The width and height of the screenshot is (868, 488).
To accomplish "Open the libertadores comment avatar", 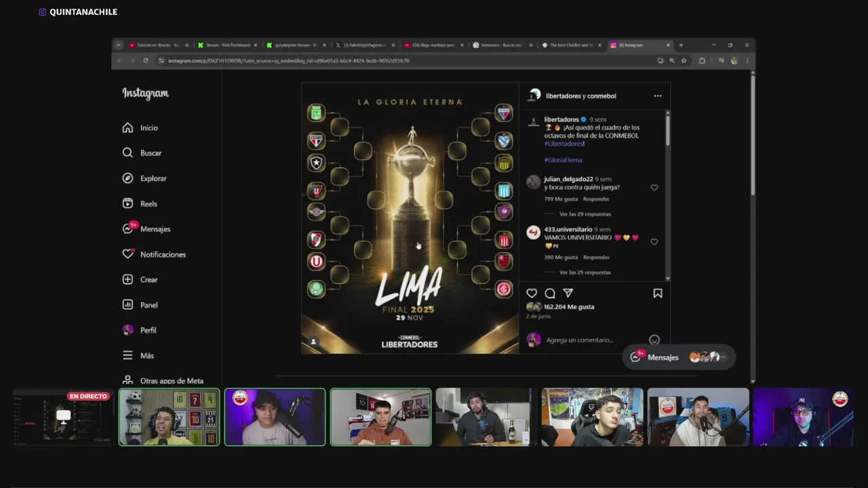I will tap(534, 121).
